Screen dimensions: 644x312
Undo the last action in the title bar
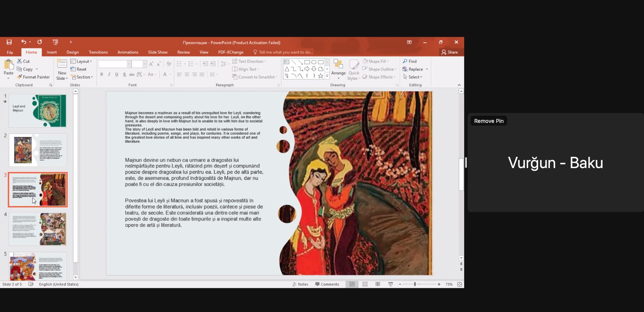[24, 42]
